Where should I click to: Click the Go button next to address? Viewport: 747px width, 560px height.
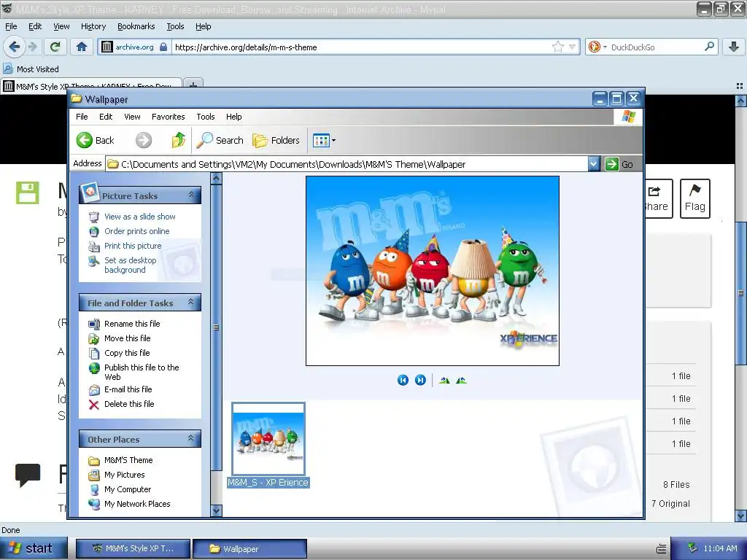coord(619,164)
